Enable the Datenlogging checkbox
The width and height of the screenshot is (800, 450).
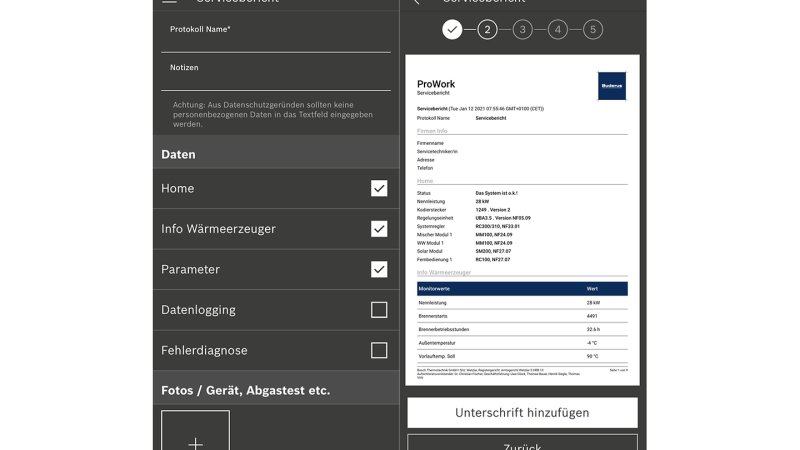click(379, 310)
